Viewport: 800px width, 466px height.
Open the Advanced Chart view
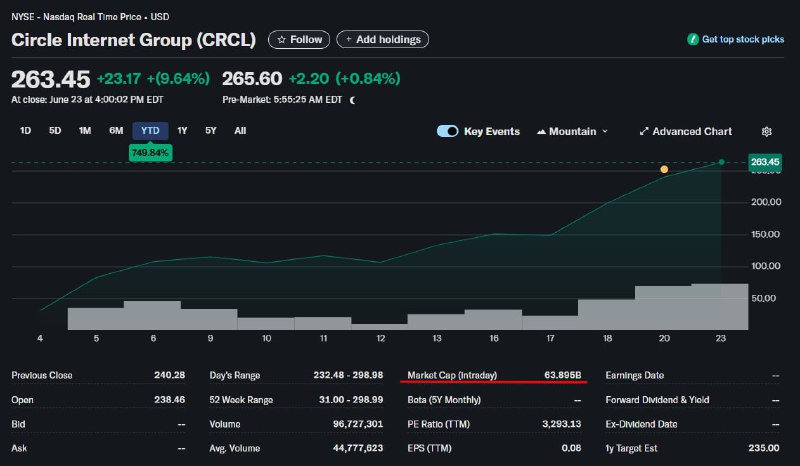coord(686,131)
